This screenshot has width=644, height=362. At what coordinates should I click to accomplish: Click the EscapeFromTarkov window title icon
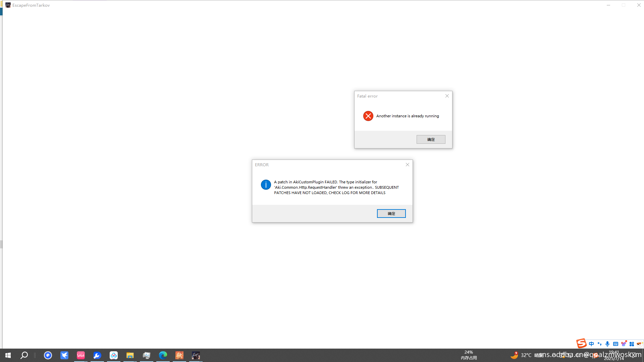[x=8, y=5]
